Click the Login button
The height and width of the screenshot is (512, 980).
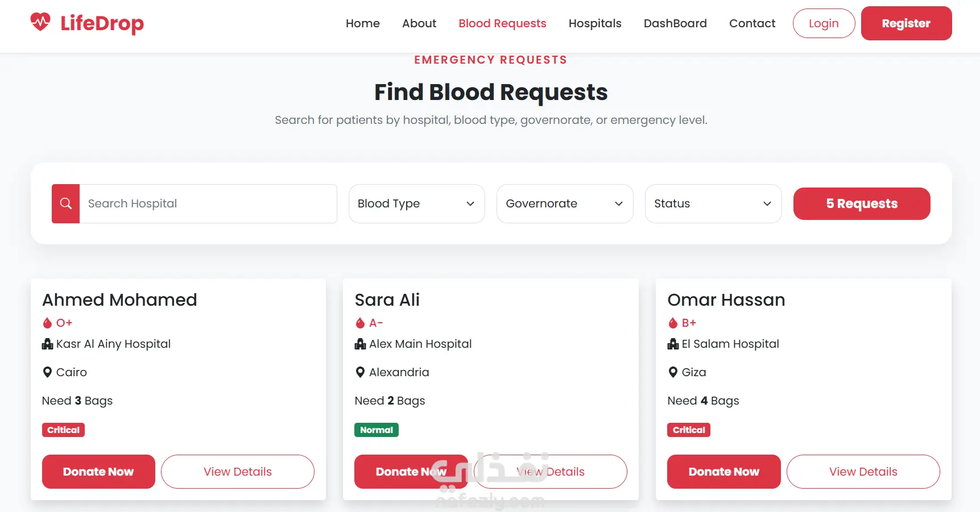(824, 23)
